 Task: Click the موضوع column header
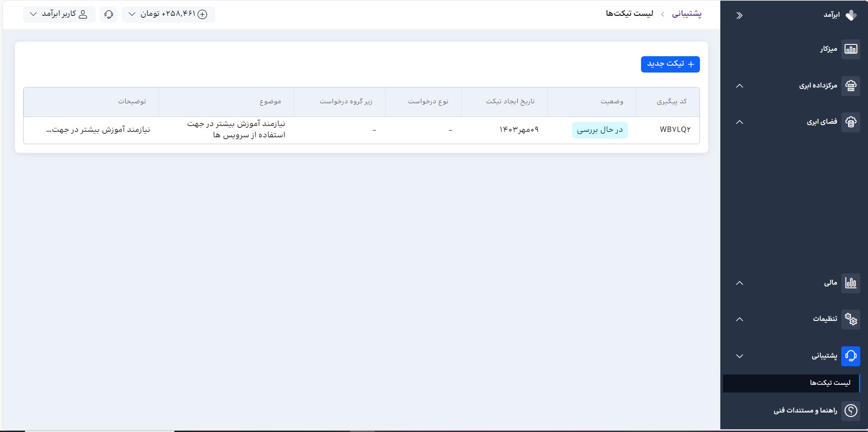pyautogui.click(x=270, y=102)
